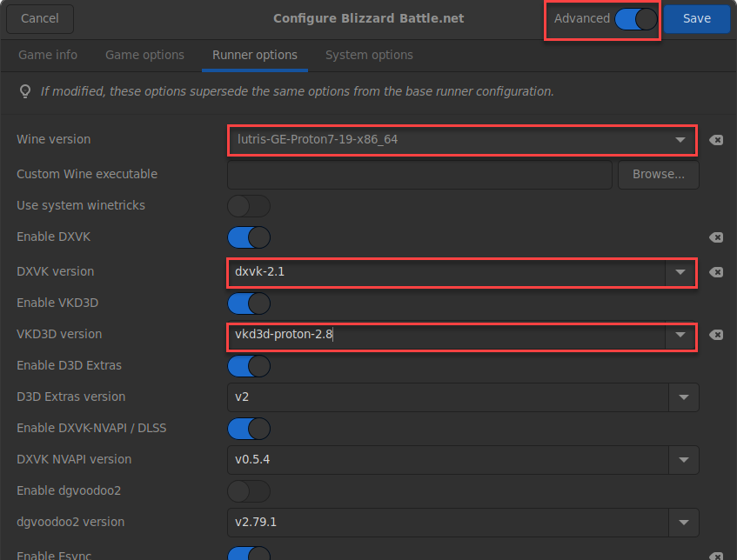
Task: Disable Enable DXVK-NVAPI / DLSS
Action: [x=249, y=429]
